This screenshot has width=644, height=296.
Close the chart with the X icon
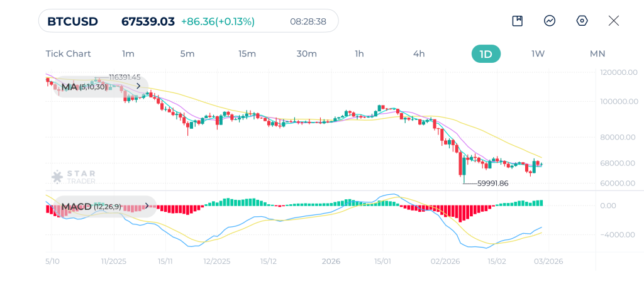click(614, 21)
